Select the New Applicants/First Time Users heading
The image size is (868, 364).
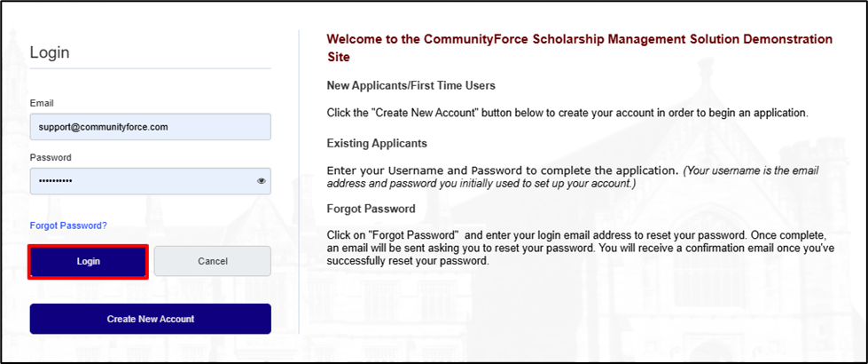pyautogui.click(x=411, y=86)
